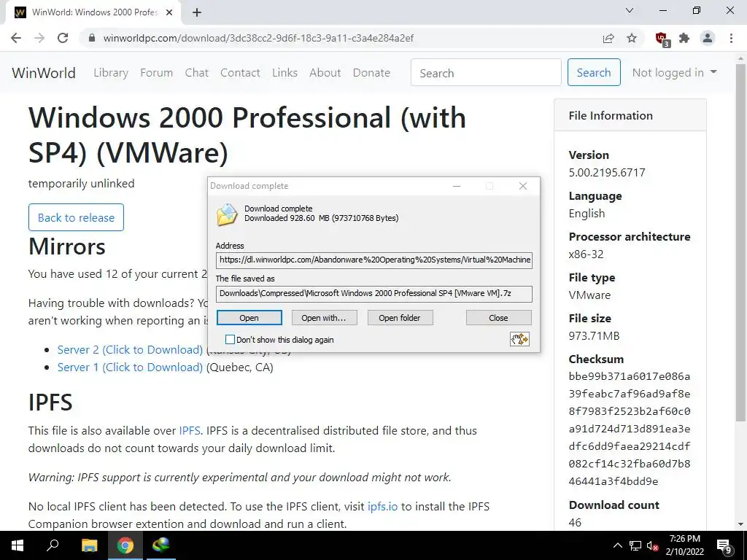Share this page via share icon

coord(608,38)
